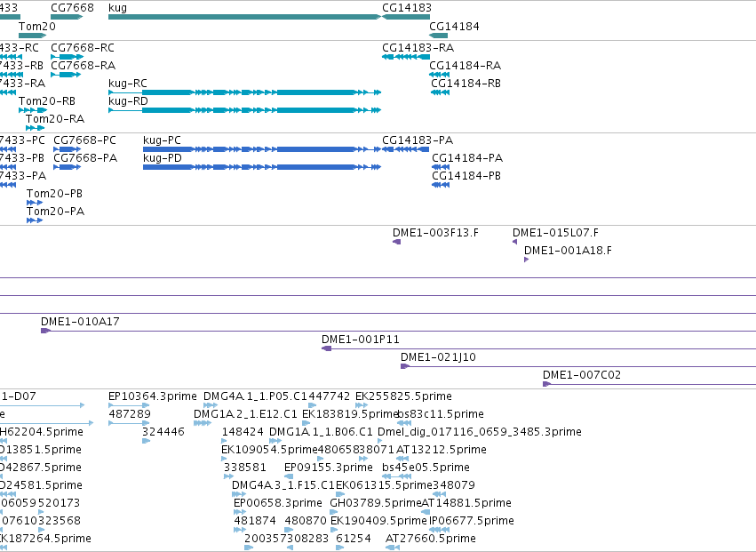Click the 324446 EST label
The height and width of the screenshot is (552, 756).
tap(163, 431)
